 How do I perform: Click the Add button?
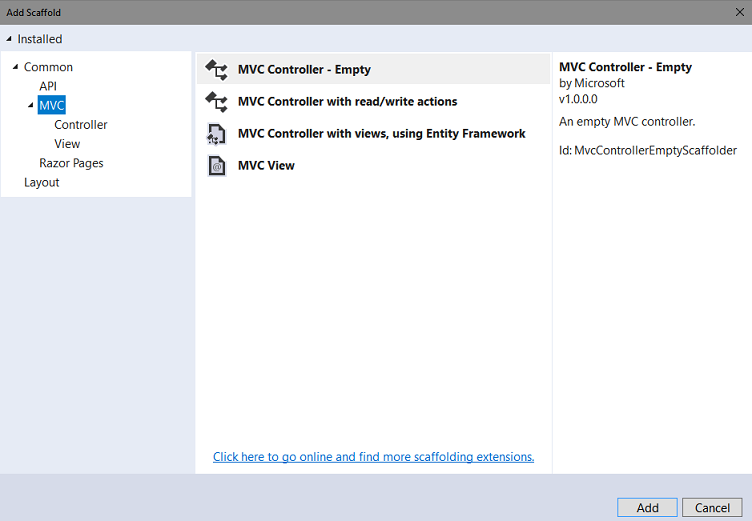click(x=647, y=508)
